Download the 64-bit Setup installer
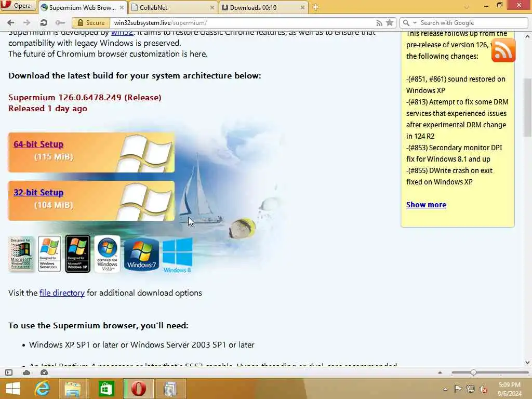The height and width of the screenshot is (399, 532). [38, 144]
